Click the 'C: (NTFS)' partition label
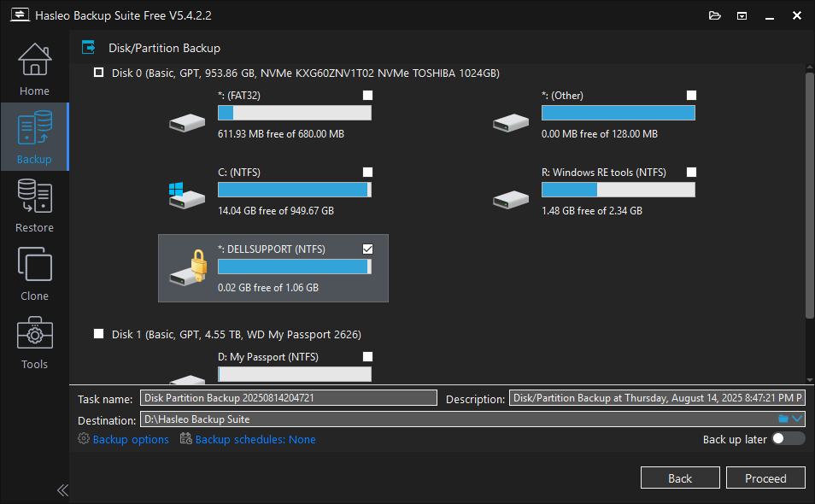 [x=239, y=172]
